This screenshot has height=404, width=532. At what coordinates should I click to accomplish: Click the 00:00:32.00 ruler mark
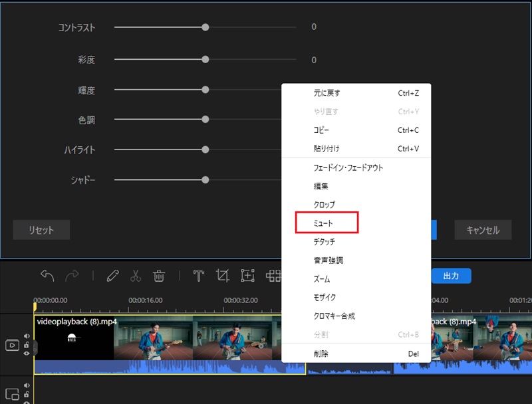point(241,300)
